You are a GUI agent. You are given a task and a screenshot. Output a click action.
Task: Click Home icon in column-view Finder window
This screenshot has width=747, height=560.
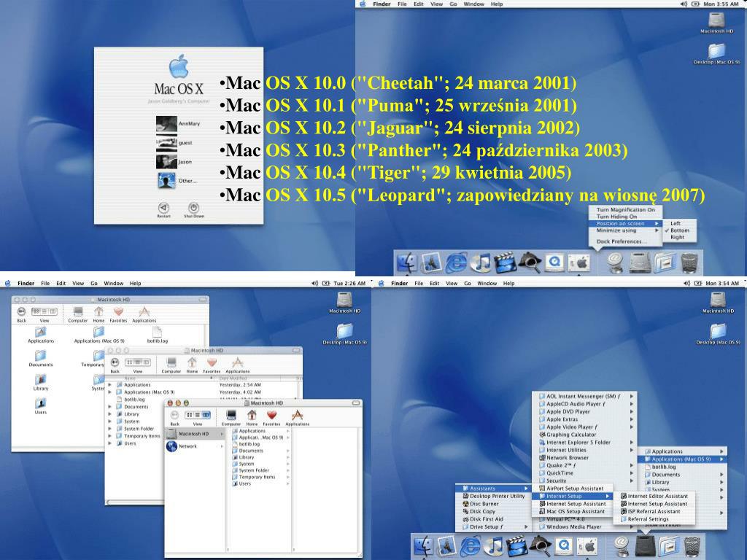coord(252,417)
